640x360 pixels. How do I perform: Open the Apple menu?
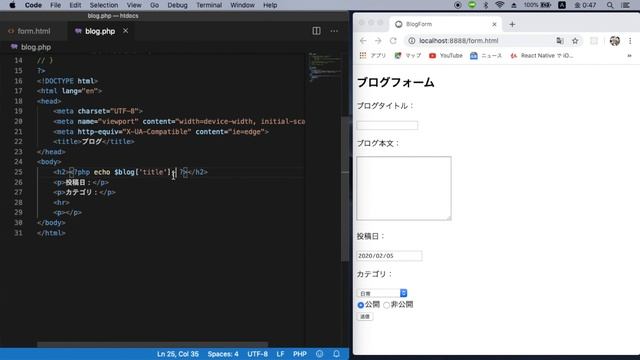[12, 5]
